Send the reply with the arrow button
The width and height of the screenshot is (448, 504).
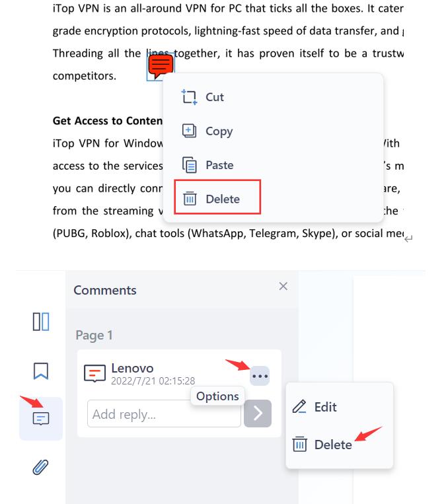[x=258, y=414]
